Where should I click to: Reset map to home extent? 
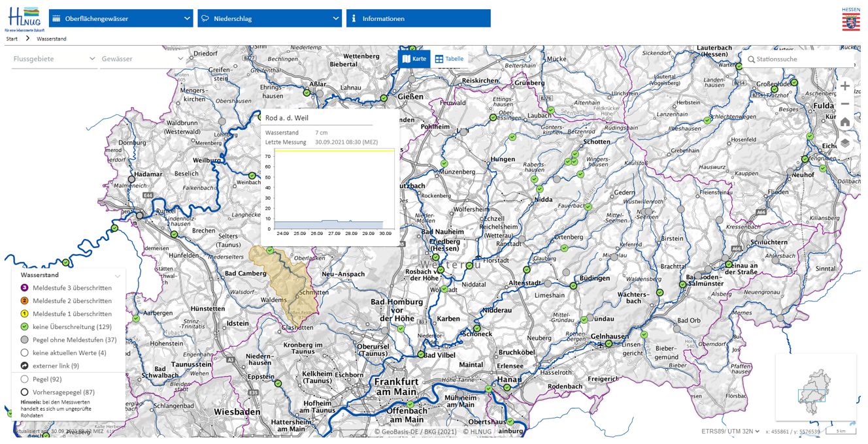pos(845,122)
